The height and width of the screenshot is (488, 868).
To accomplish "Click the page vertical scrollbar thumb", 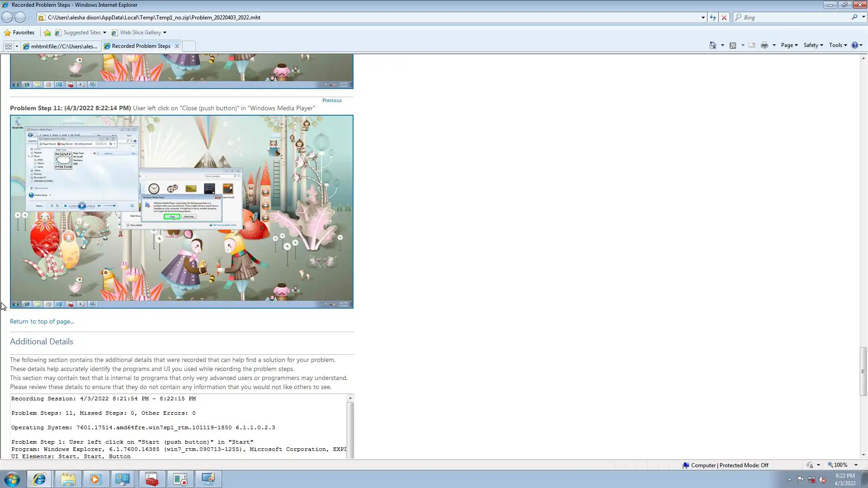I will tap(863, 371).
